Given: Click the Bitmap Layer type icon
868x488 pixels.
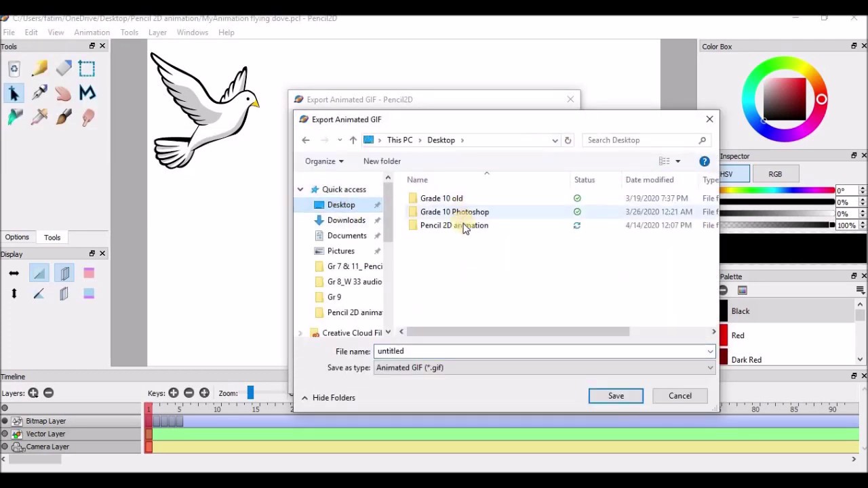Looking at the screenshot, I should point(17,421).
